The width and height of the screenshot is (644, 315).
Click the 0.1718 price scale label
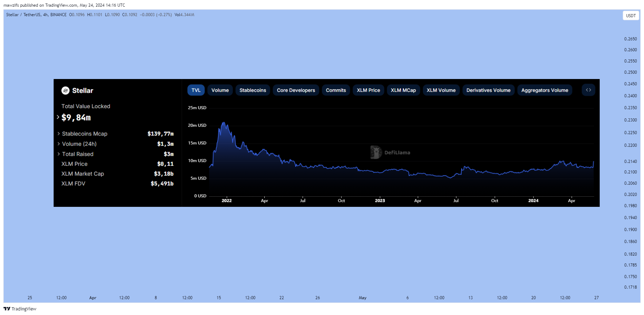click(x=630, y=287)
